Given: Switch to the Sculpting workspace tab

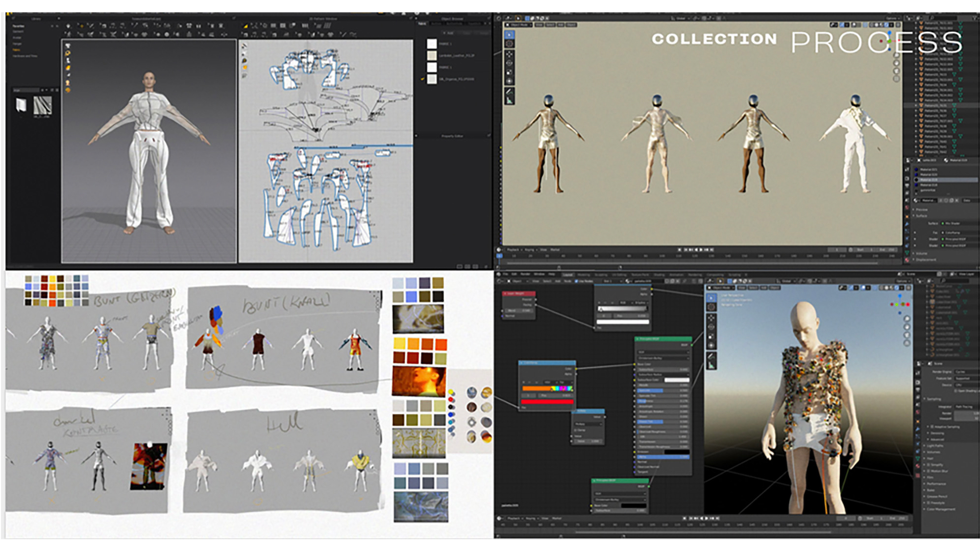Looking at the screenshot, I should (x=601, y=275).
